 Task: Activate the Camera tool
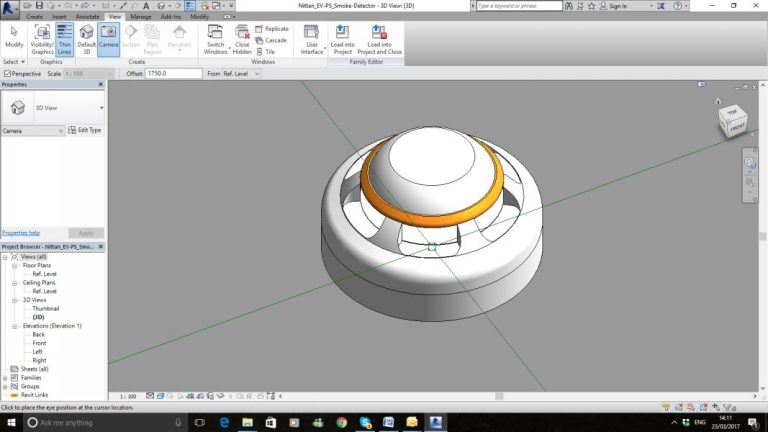[108, 37]
